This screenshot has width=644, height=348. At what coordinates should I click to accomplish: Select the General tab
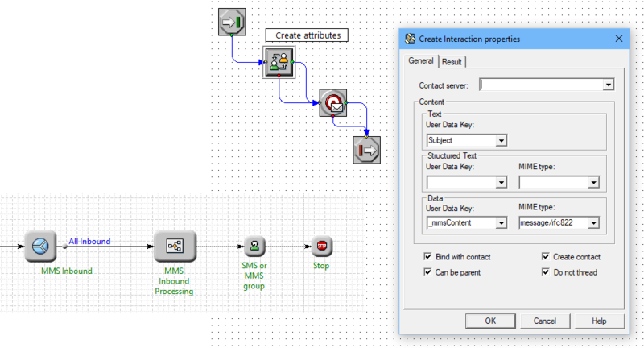point(420,61)
